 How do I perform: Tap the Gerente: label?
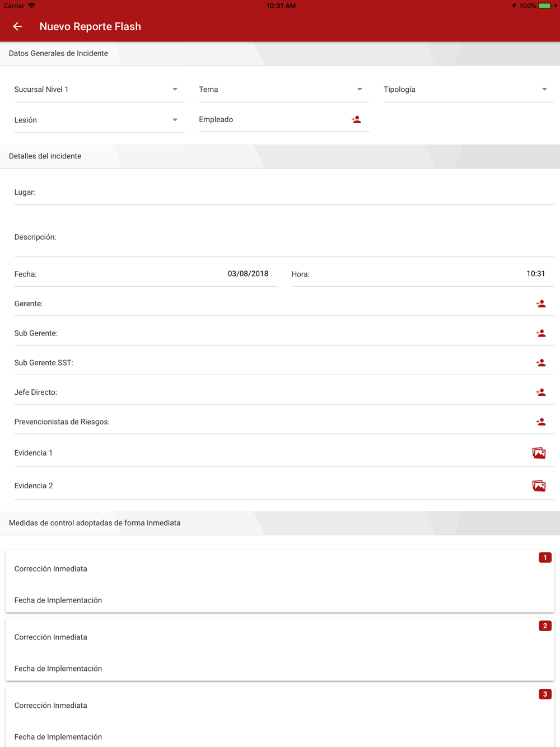(x=29, y=304)
